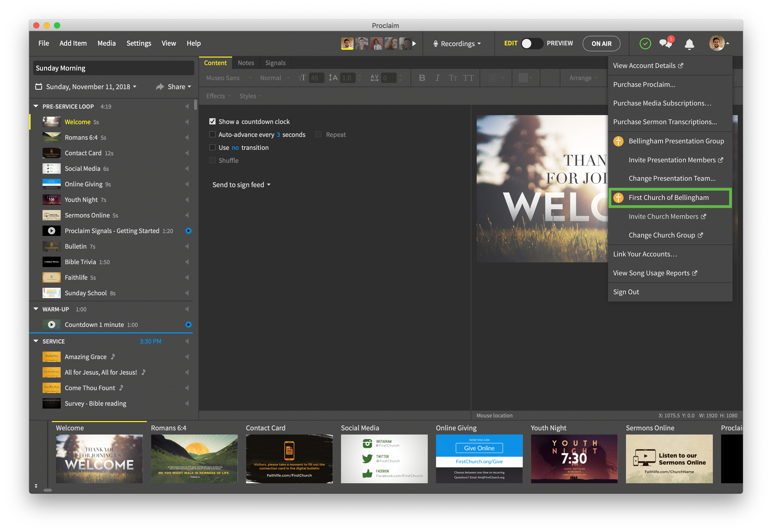Collapse the Pre-Service Loop section

click(x=36, y=106)
